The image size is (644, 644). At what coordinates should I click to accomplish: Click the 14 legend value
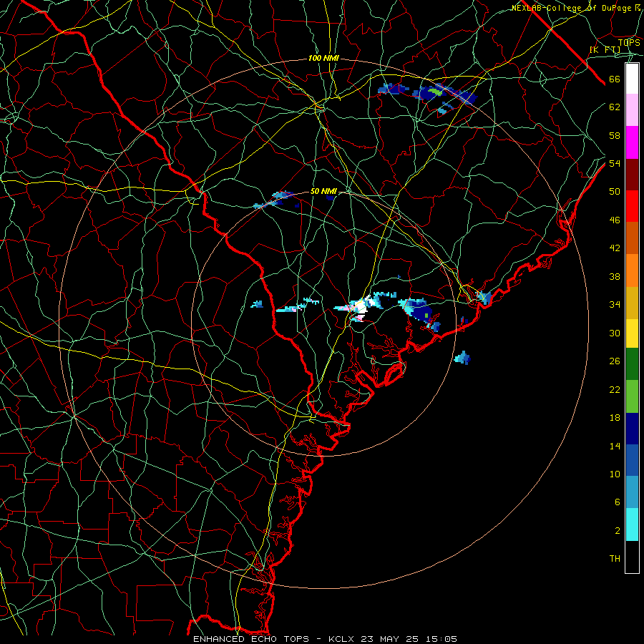615,446
